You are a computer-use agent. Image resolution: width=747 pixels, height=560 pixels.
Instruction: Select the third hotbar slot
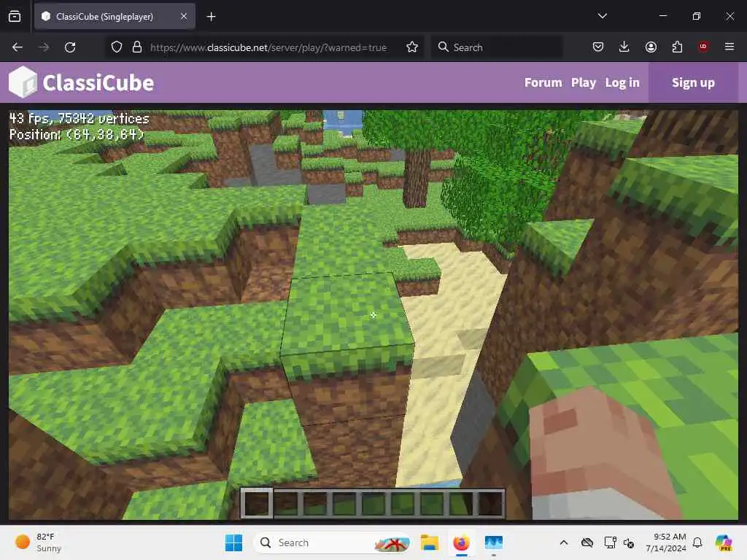(315, 503)
